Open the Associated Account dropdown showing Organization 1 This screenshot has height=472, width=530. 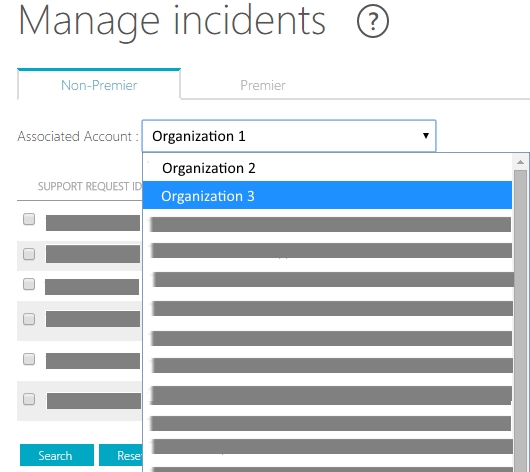click(289, 136)
